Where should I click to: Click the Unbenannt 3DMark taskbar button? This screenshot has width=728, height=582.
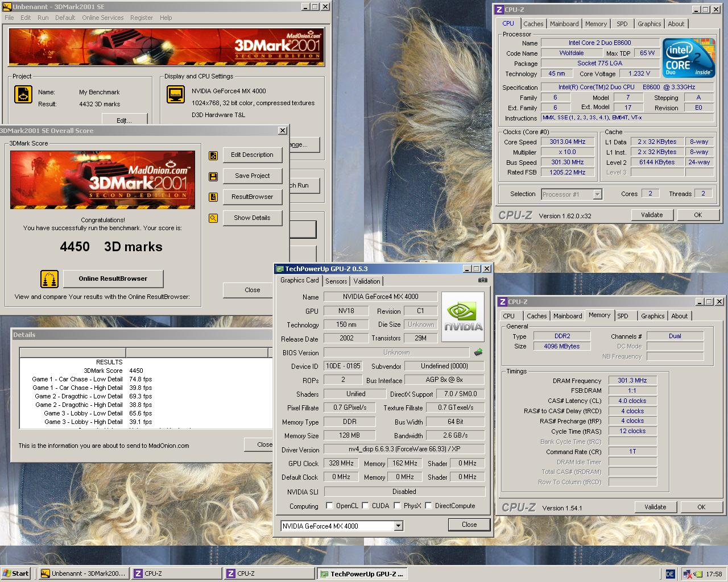[84, 574]
